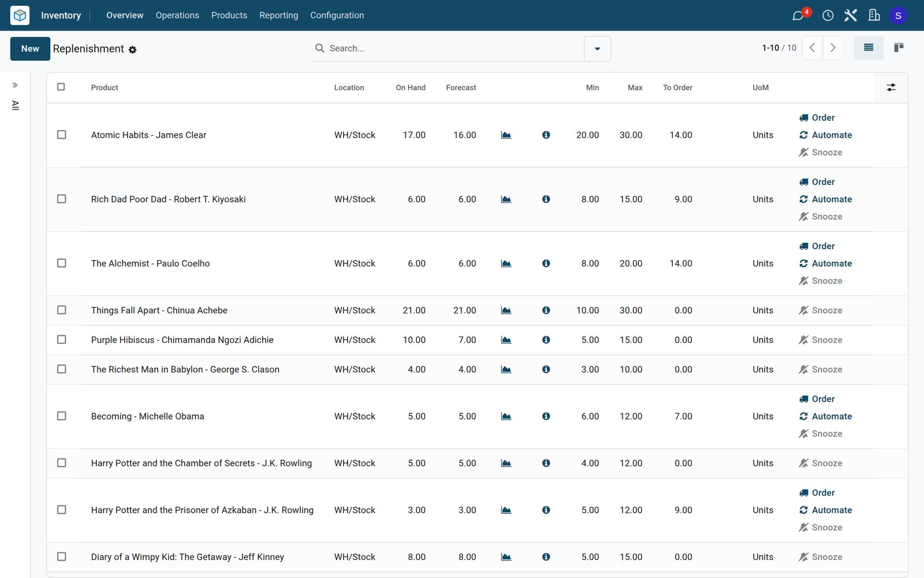
Task: Switch to kanban view
Action: (x=899, y=48)
